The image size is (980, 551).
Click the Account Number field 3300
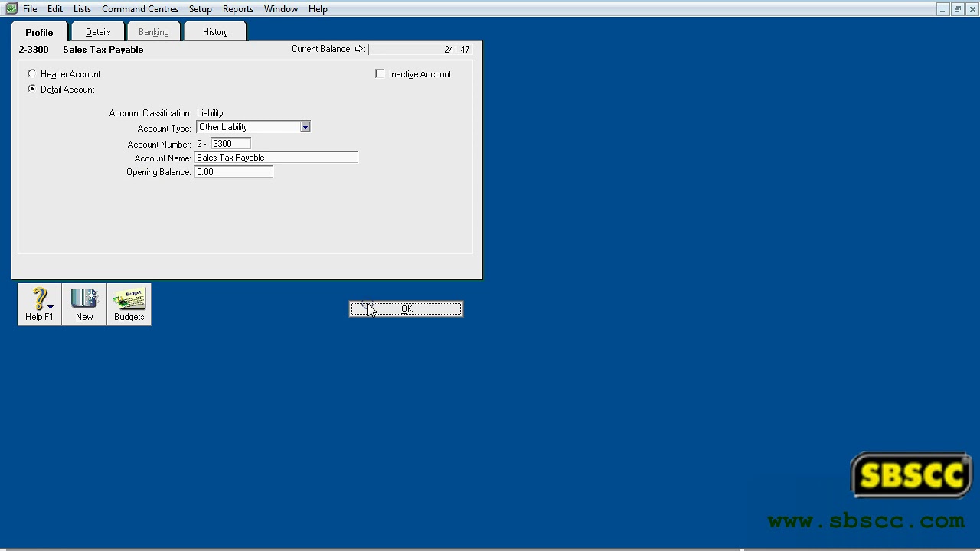230,144
